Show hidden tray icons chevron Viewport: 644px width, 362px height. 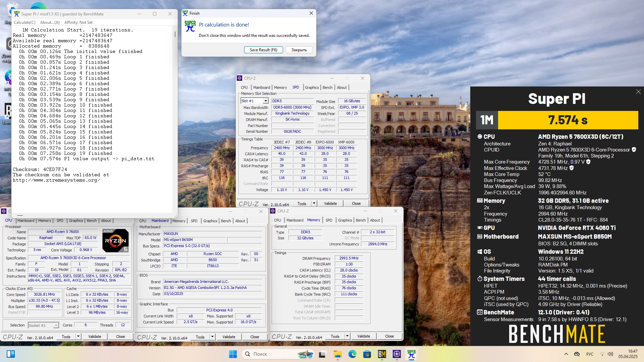coord(566,354)
